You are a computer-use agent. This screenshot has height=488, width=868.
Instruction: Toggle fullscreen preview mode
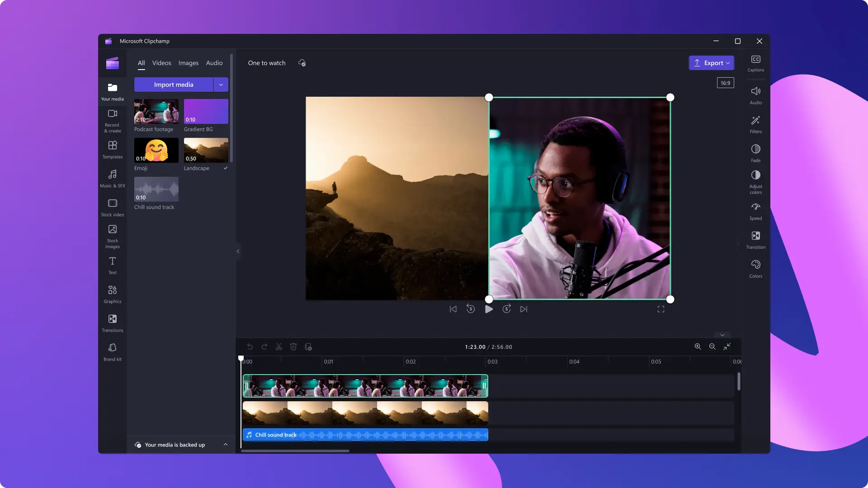(x=660, y=309)
